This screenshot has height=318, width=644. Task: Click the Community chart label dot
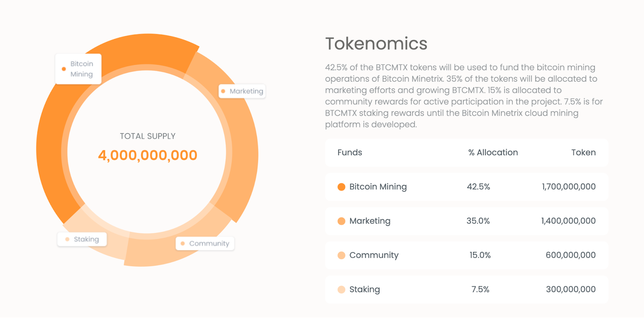[183, 244]
